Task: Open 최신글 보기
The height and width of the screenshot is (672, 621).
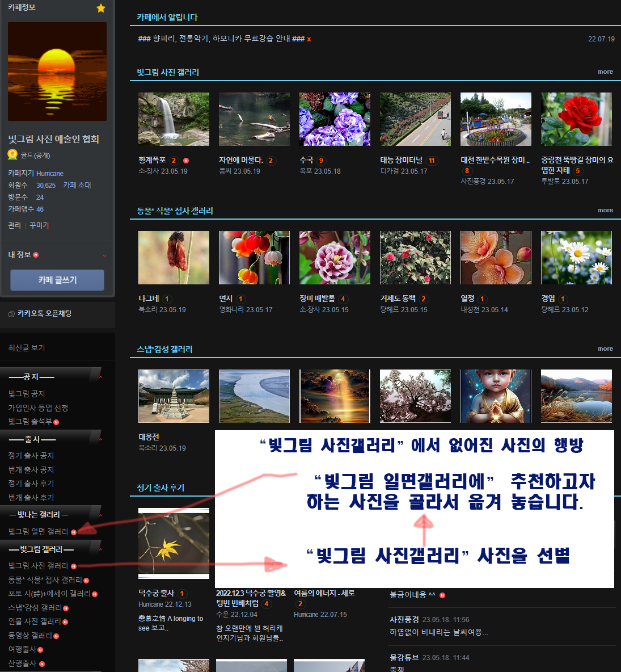Action: click(x=27, y=347)
